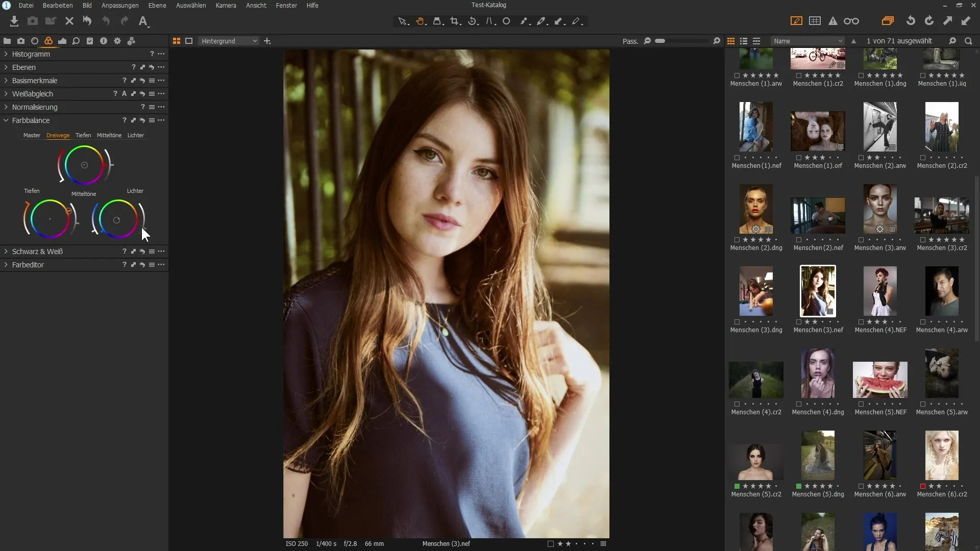Click the copy adjustments up-arrow icon

pos(947,21)
